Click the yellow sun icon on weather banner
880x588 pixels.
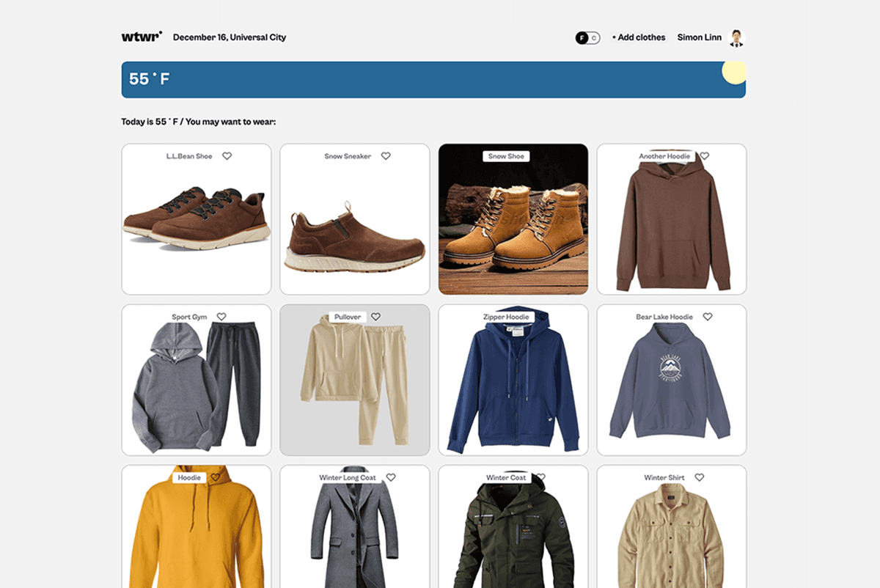734,72
